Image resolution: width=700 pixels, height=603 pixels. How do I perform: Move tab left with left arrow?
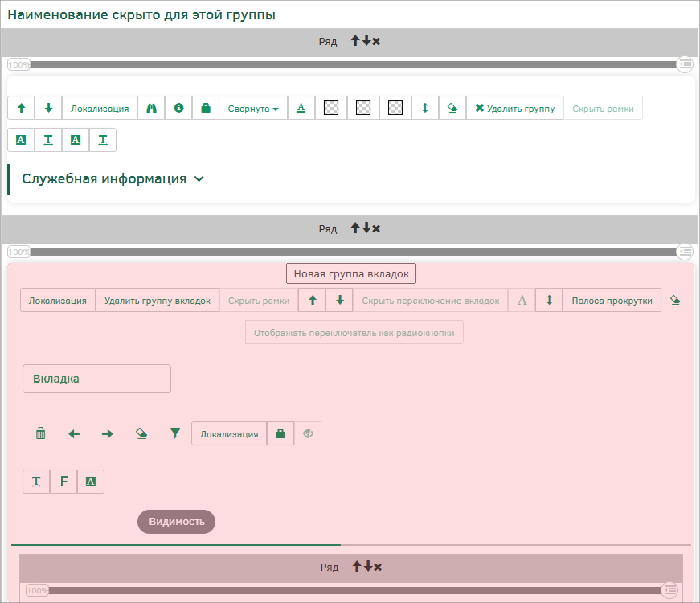[x=74, y=434]
